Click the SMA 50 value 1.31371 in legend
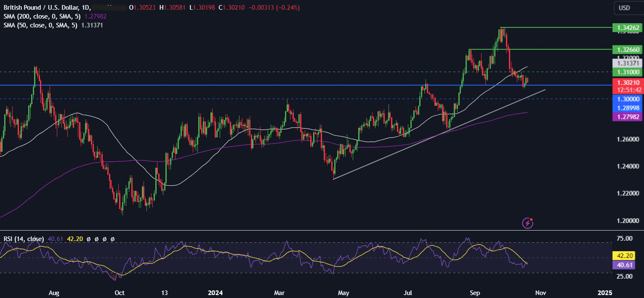This screenshot has width=644, height=298. (91, 25)
